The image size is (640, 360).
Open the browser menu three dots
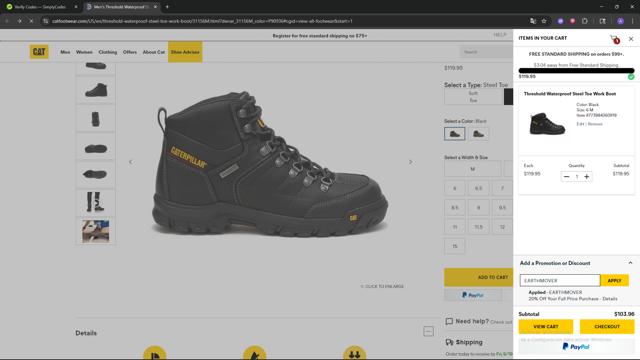pos(633,21)
